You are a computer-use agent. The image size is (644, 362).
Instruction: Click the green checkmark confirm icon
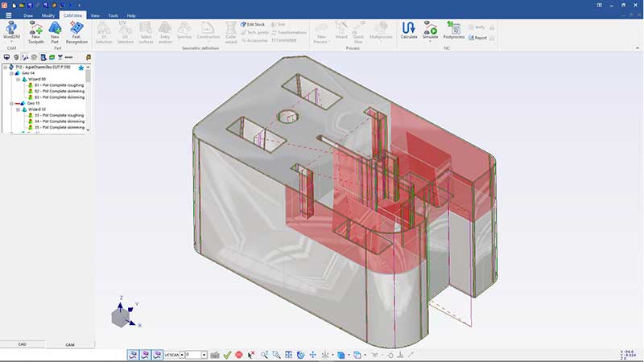[228, 355]
